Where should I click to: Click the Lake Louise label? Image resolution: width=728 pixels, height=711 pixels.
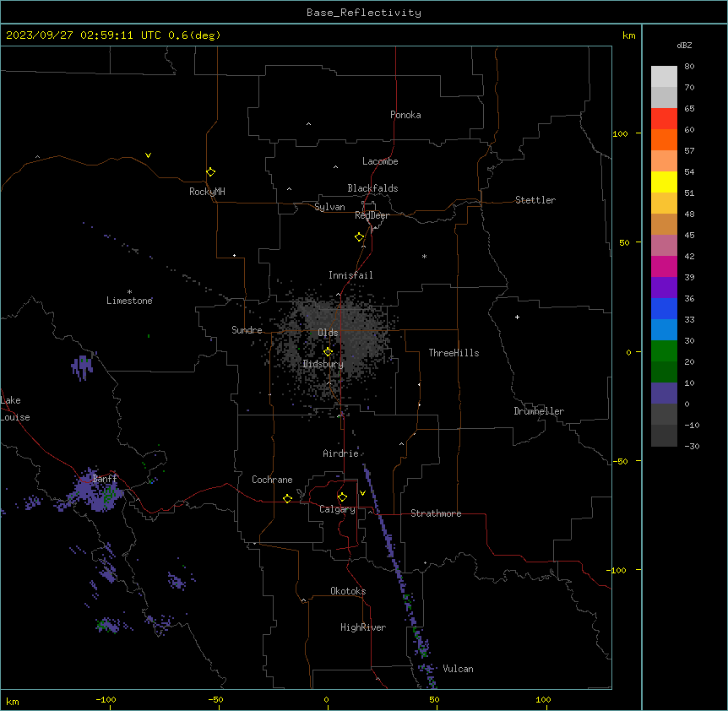pyautogui.click(x=15, y=409)
